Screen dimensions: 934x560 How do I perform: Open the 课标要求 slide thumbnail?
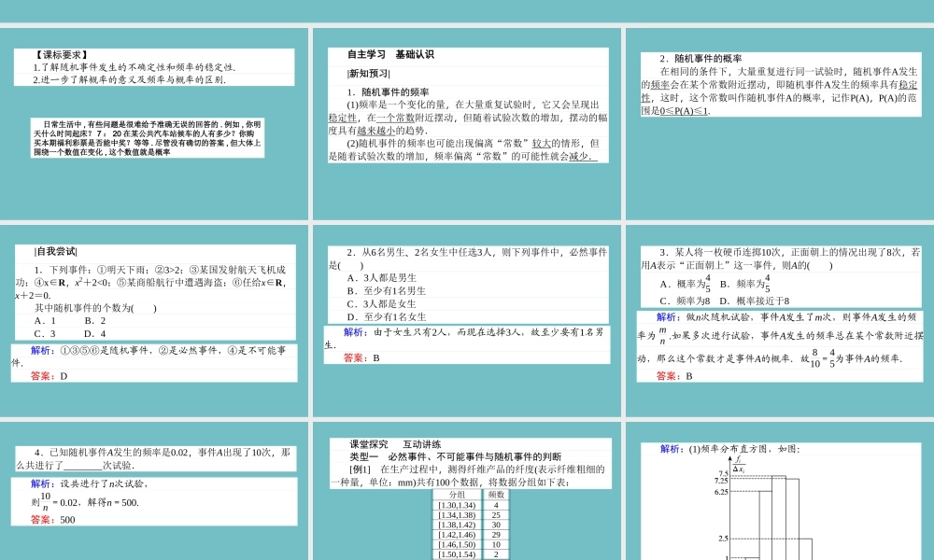(154, 124)
